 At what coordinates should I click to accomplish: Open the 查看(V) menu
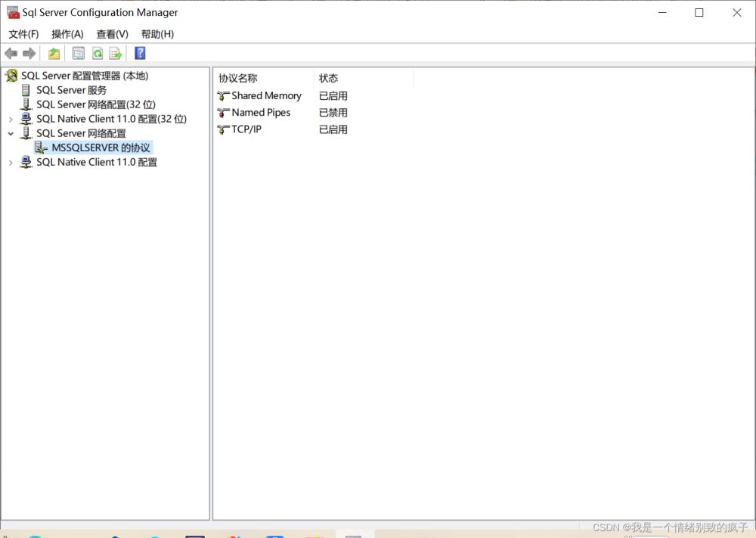click(113, 34)
